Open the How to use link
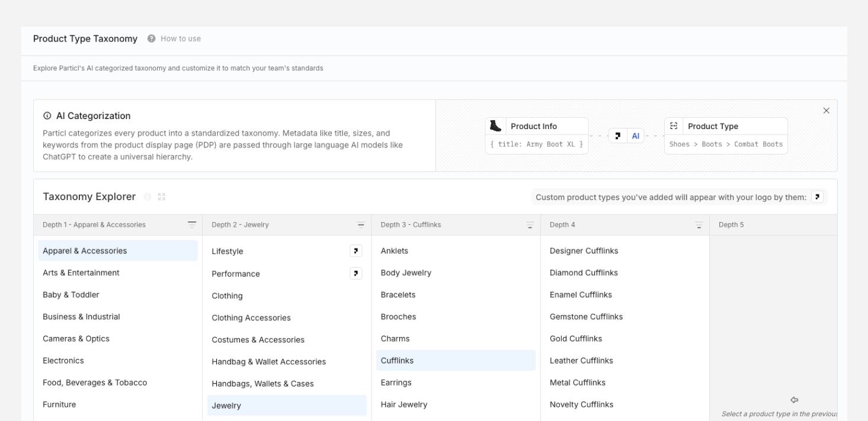868x421 pixels. point(181,38)
